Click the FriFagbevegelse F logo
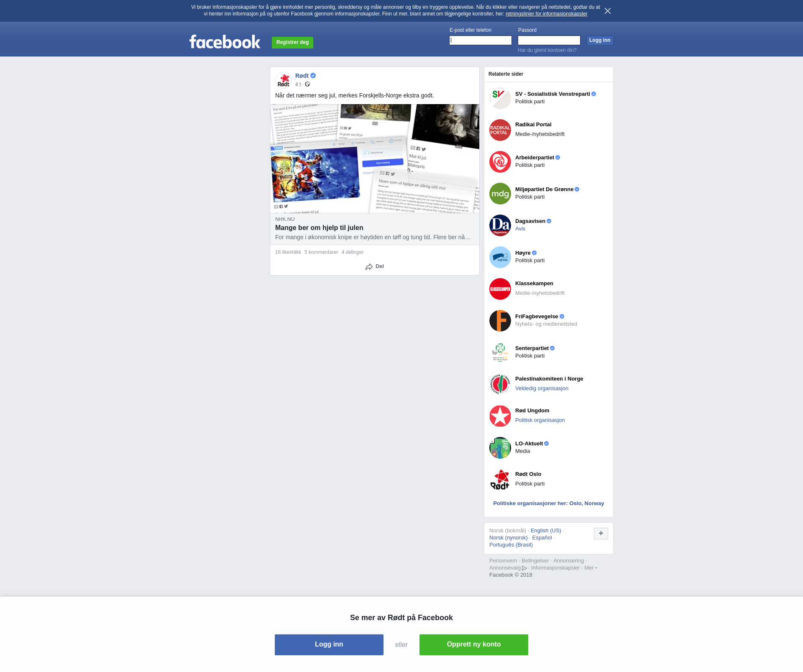This screenshot has width=803, height=672. point(500,321)
